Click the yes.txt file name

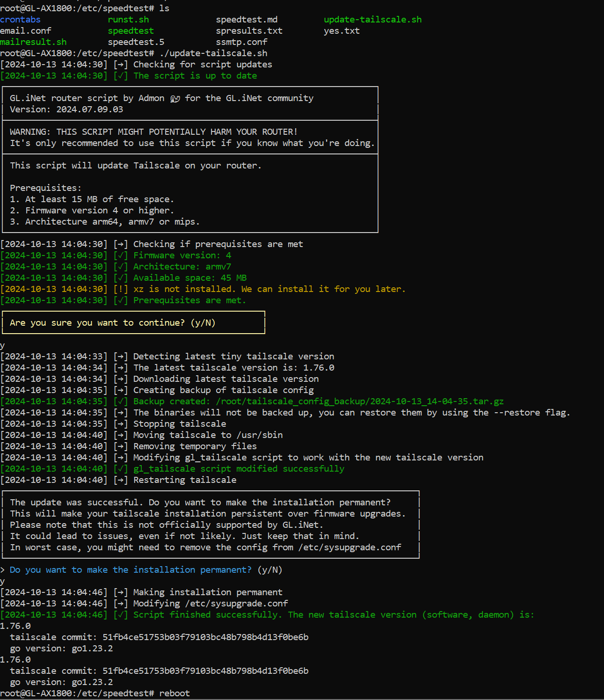point(342,31)
